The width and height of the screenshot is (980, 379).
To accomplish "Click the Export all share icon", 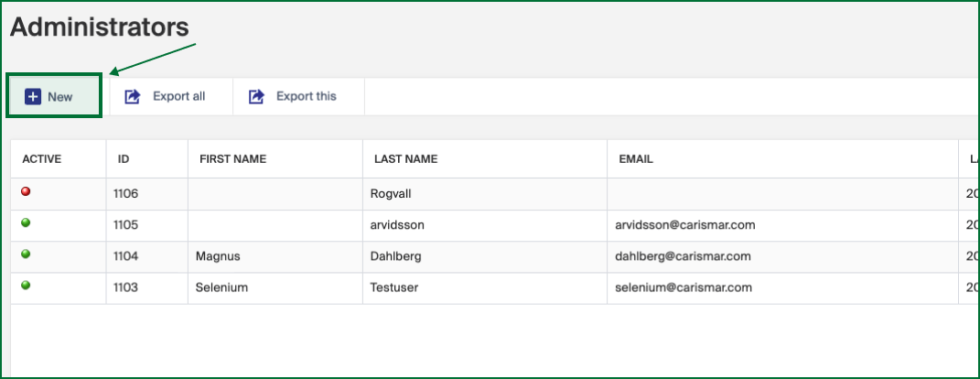I will (x=133, y=96).
